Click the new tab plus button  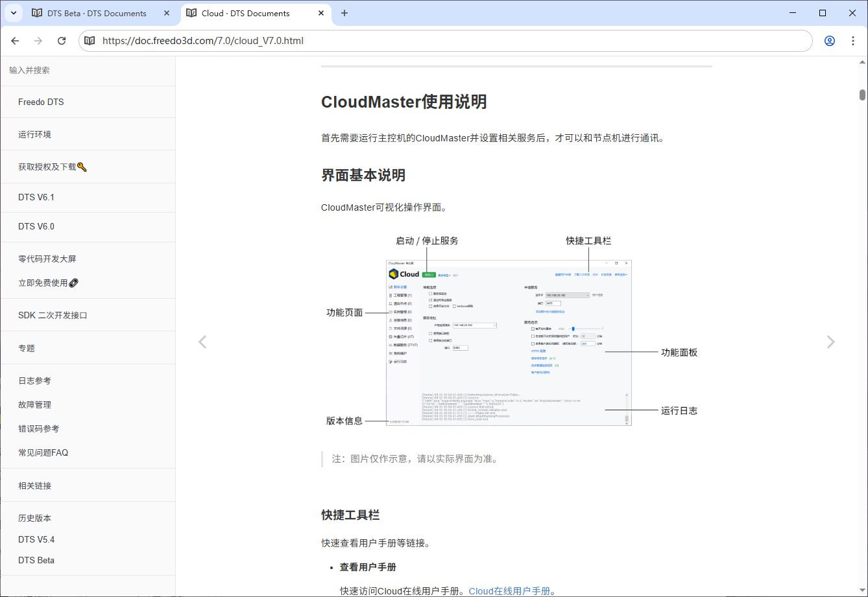point(344,13)
